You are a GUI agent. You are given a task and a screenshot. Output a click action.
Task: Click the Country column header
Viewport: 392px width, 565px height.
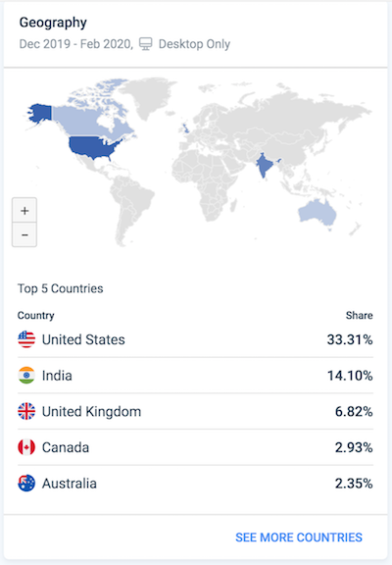[35, 315]
